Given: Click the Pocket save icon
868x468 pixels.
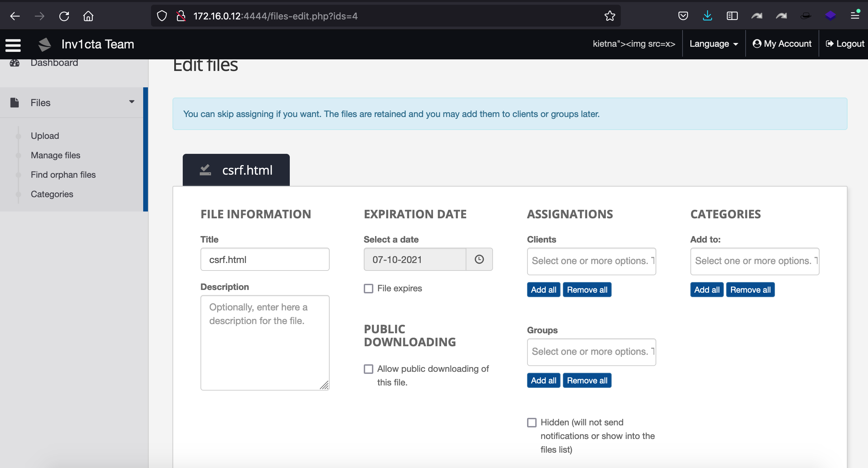Looking at the screenshot, I should [683, 16].
